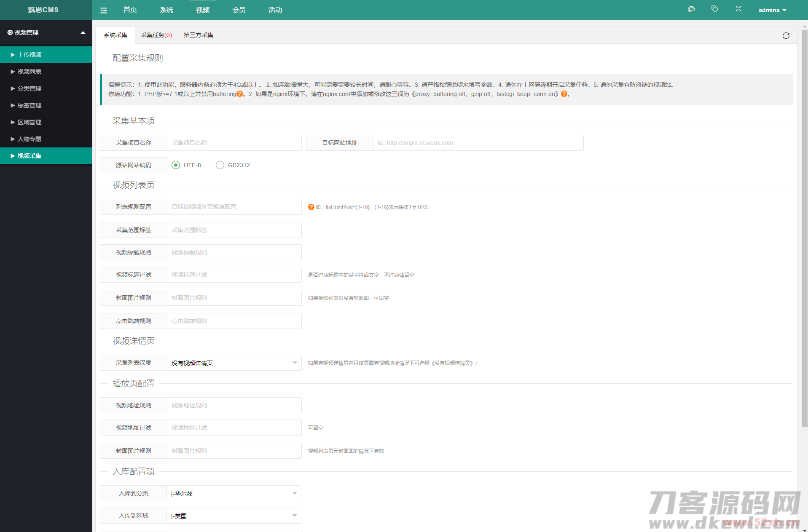Open the 入库到区域 dropdown

coord(234,516)
